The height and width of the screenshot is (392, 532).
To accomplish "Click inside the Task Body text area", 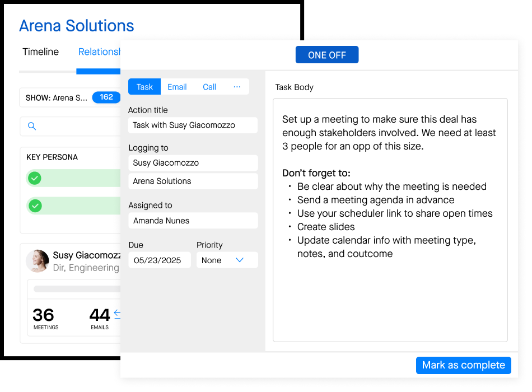I will click(390, 220).
